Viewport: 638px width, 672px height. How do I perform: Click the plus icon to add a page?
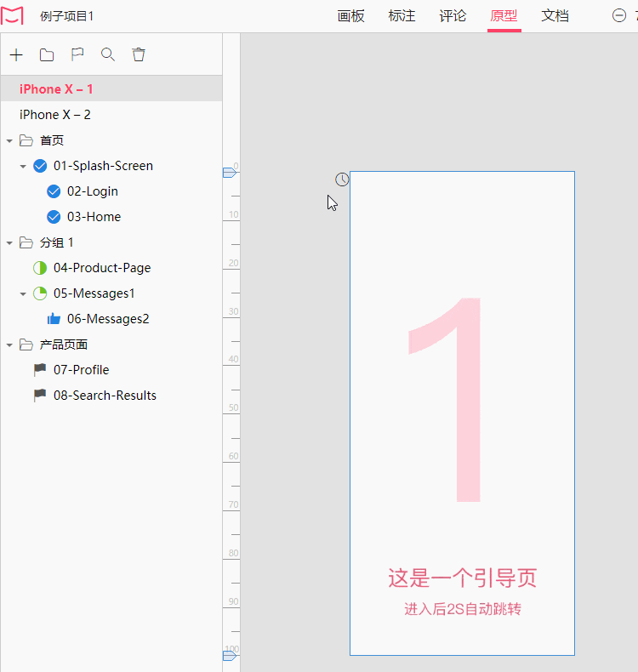pyautogui.click(x=16, y=54)
